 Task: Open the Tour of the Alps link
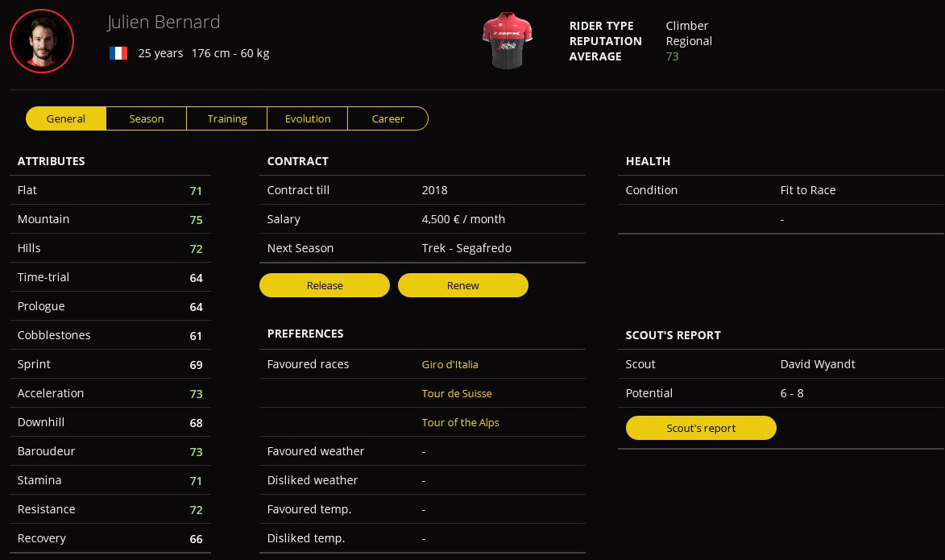pos(460,422)
